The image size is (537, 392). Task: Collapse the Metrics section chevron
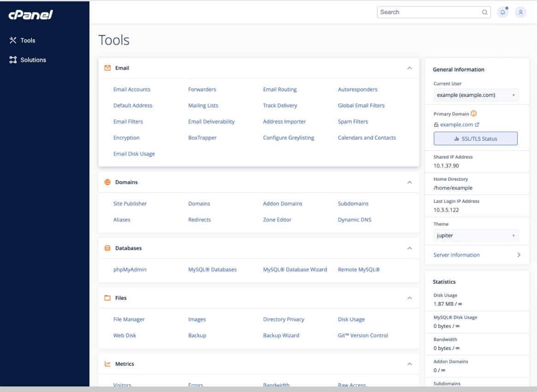[410, 364]
